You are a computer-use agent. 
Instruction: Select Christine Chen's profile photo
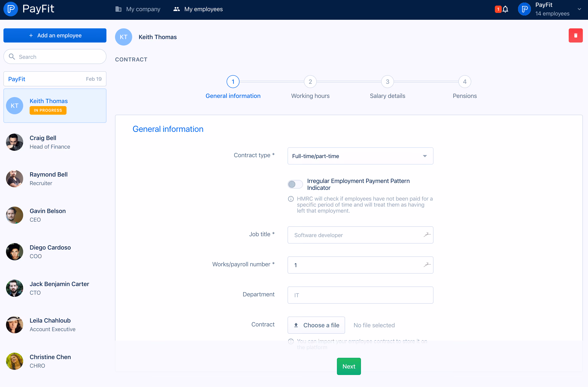pos(15,361)
